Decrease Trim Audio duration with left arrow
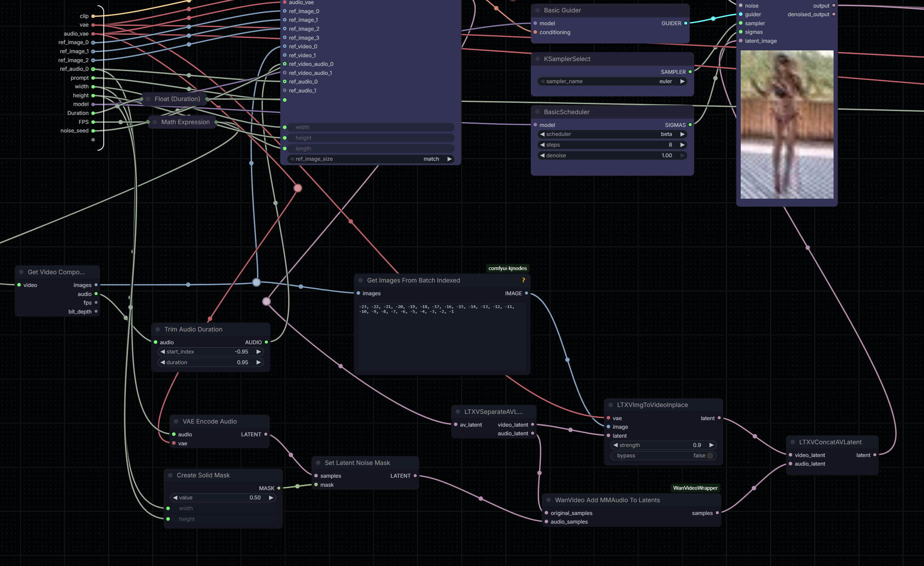Viewport: 924px width, 566px height. pos(162,363)
